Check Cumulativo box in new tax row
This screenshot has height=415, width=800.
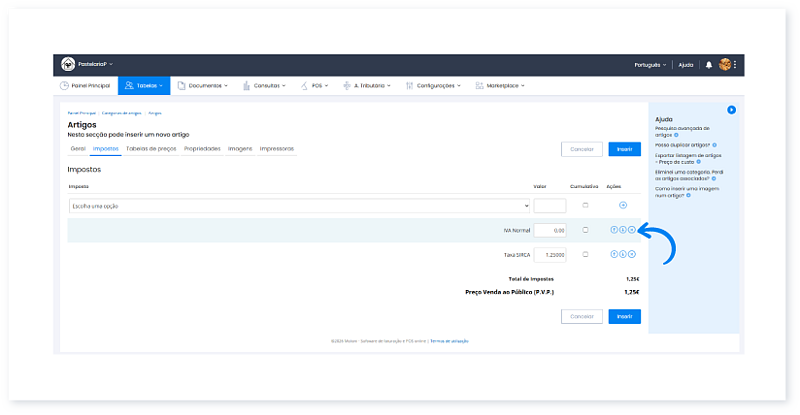click(585, 205)
